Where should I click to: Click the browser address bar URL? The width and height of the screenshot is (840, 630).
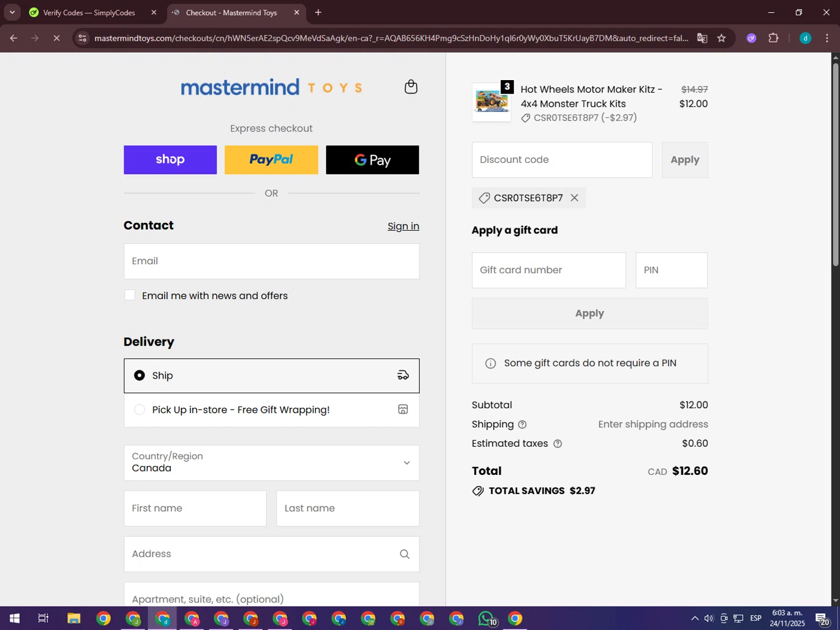[391, 38]
